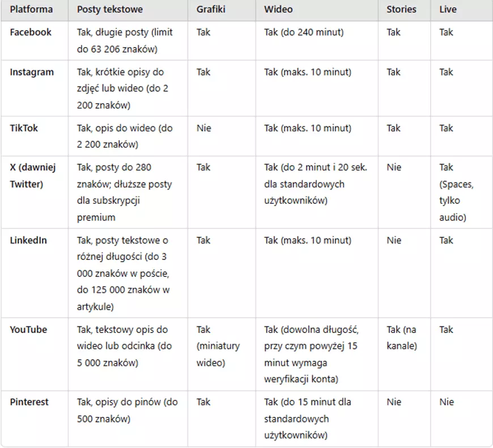Screen dimensions: 493x448
Task: Select the 'Tak (do 240 minut)' video cell
Action: point(304,32)
